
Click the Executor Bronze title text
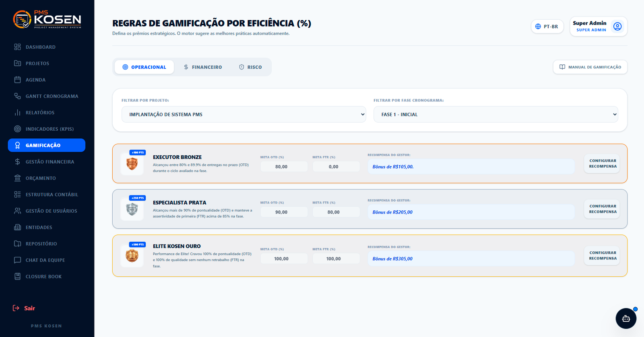click(177, 157)
